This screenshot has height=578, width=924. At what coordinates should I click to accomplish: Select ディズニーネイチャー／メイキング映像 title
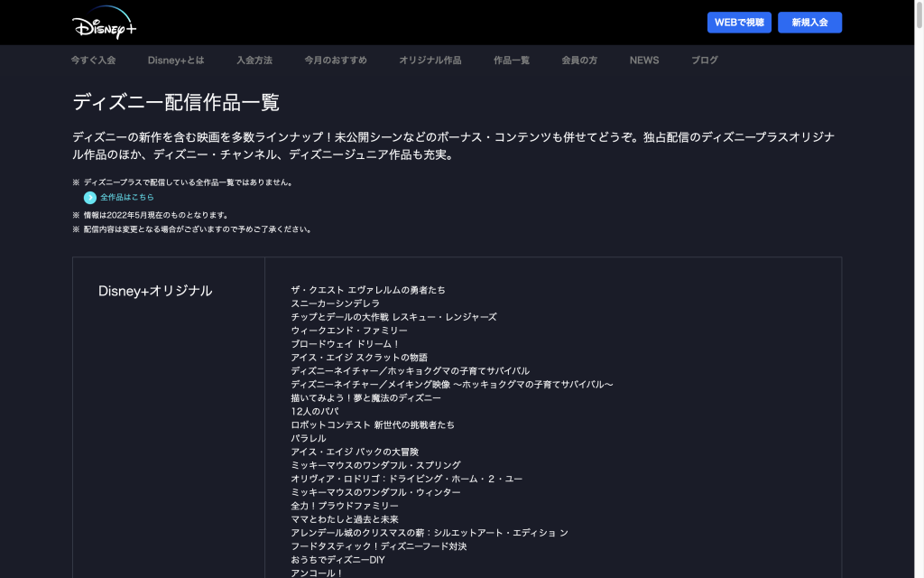pyautogui.click(x=452, y=385)
